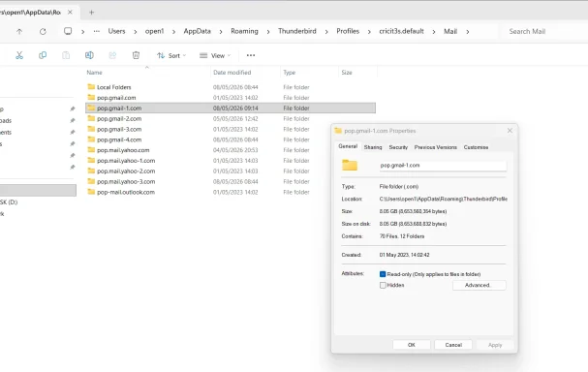
Task: Click the folder icon of Local Folders
Action: pos(91,86)
